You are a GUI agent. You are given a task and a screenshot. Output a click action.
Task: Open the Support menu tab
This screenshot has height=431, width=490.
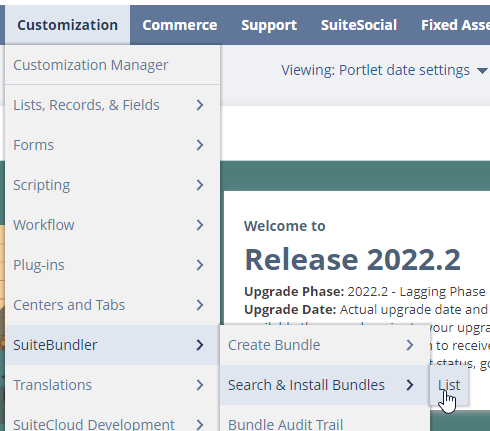tap(269, 25)
